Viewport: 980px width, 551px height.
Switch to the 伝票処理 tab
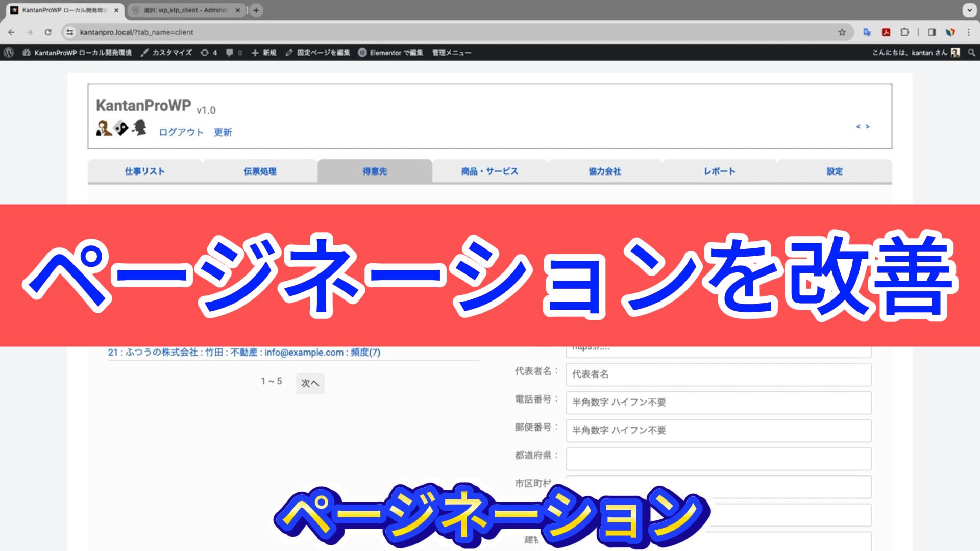point(260,171)
